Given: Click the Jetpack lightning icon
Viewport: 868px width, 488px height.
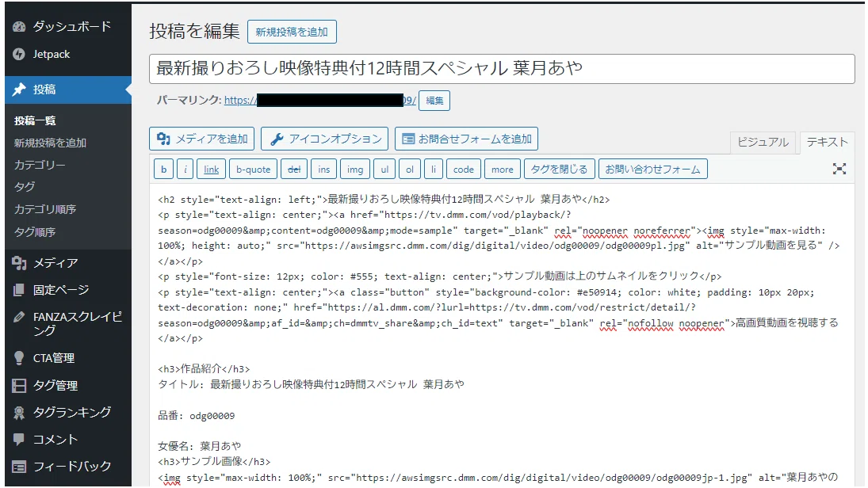Looking at the screenshot, I should [x=19, y=54].
